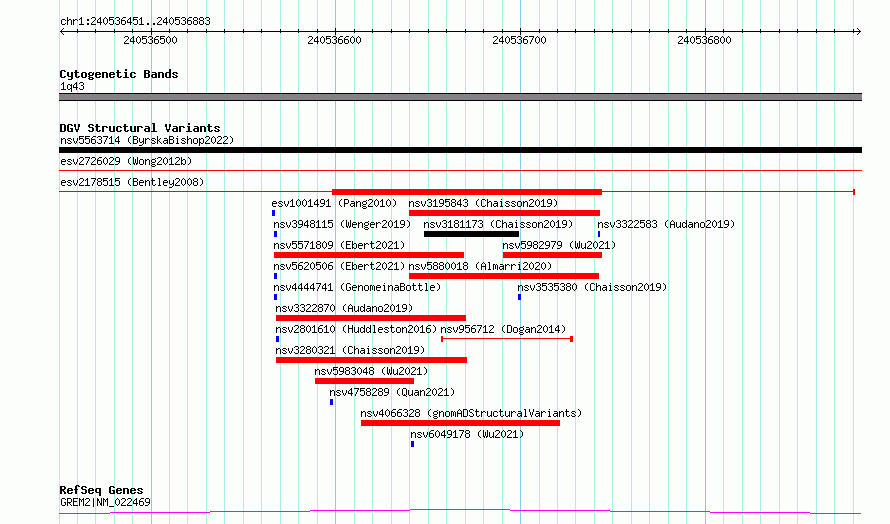Click blue marker under nsv3948115

pos(276,234)
